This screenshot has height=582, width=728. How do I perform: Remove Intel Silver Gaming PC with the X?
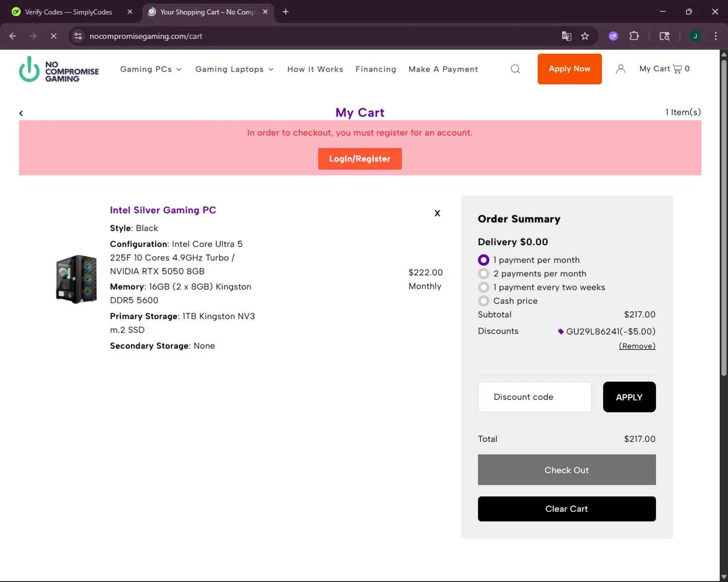click(437, 213)
